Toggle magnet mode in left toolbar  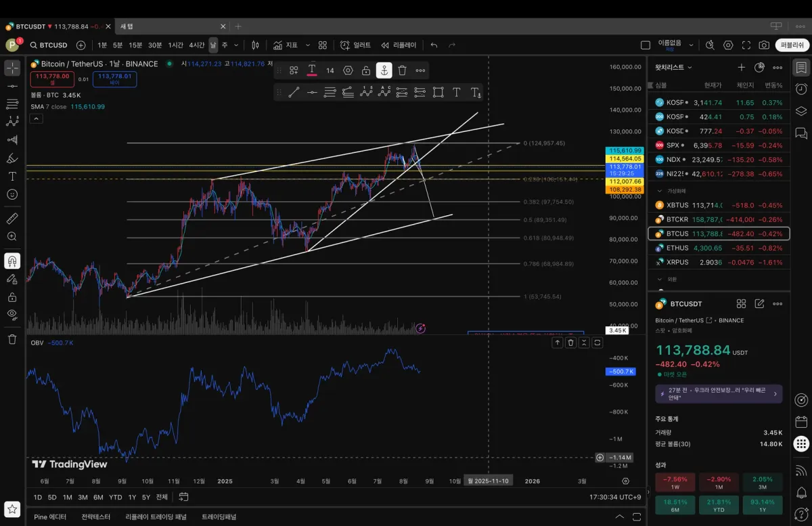click(x=12, y=261)
